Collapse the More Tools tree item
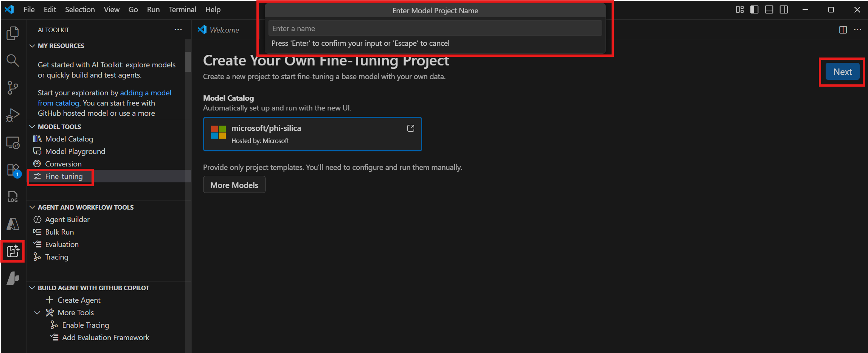The height and width of the screenshot is (353, 868). tap(37, 312)
